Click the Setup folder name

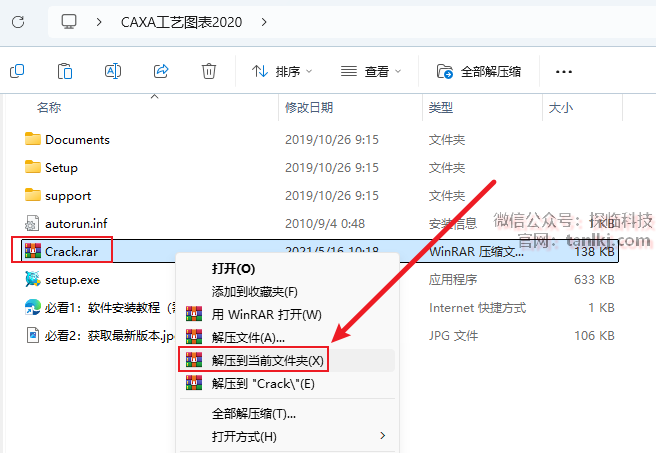coord(62,168)
